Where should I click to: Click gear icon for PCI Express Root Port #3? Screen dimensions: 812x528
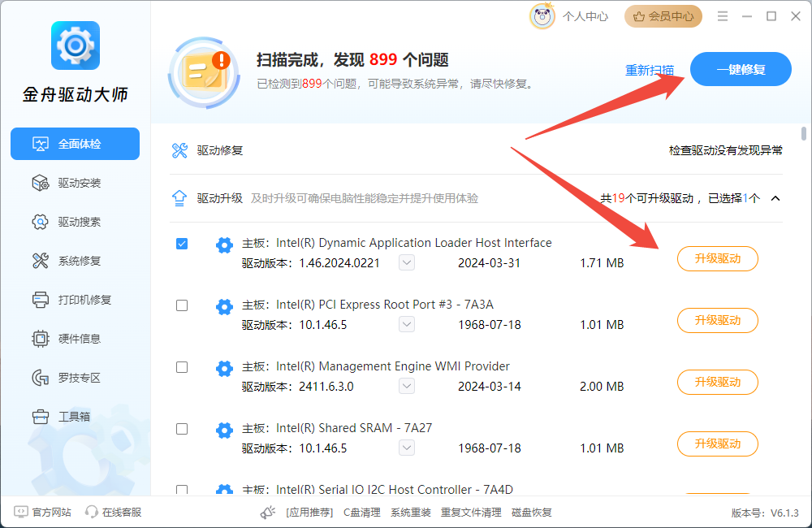point(224,307)
